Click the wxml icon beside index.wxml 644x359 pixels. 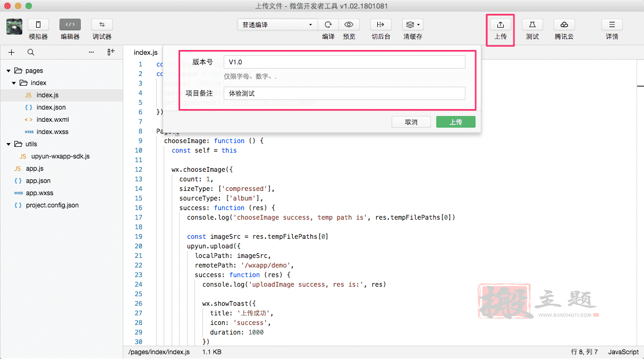(29, 120)
